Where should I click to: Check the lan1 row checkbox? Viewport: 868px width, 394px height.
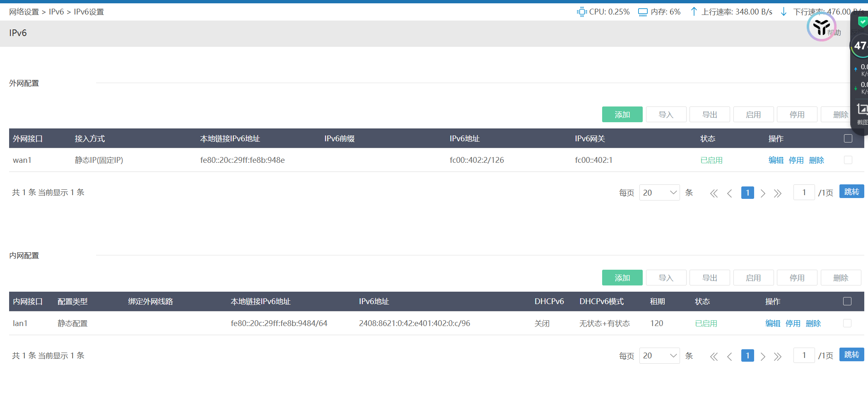click(x=847, y=323)
